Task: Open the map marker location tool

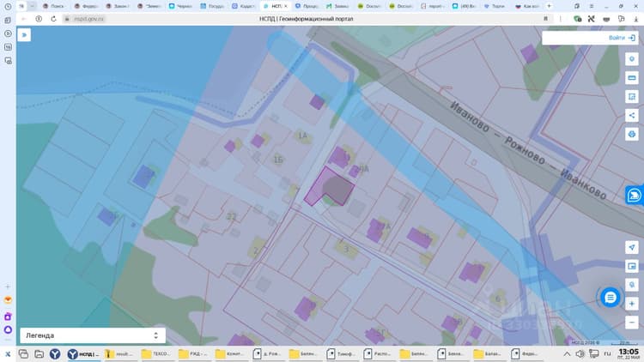Action: (x=632, y=59)
